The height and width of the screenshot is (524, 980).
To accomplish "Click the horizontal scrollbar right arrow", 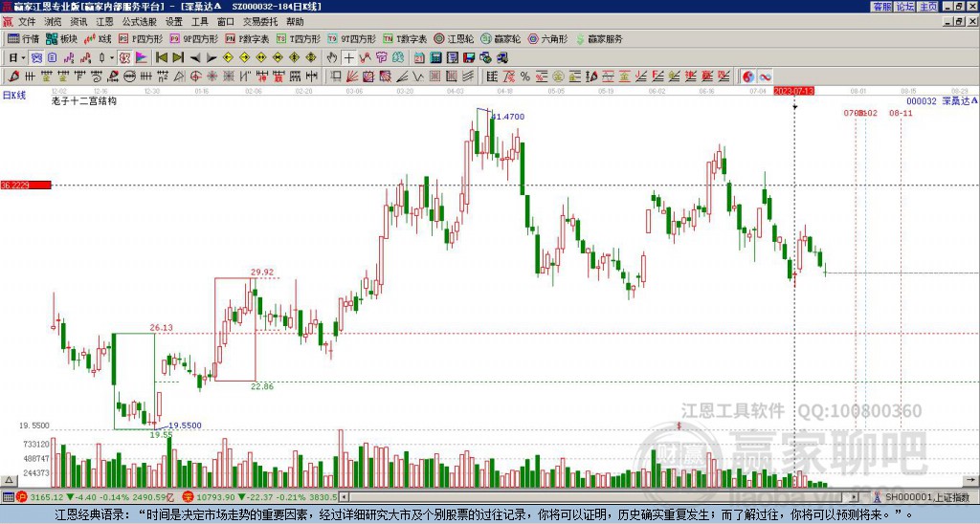I will [855, 497].
